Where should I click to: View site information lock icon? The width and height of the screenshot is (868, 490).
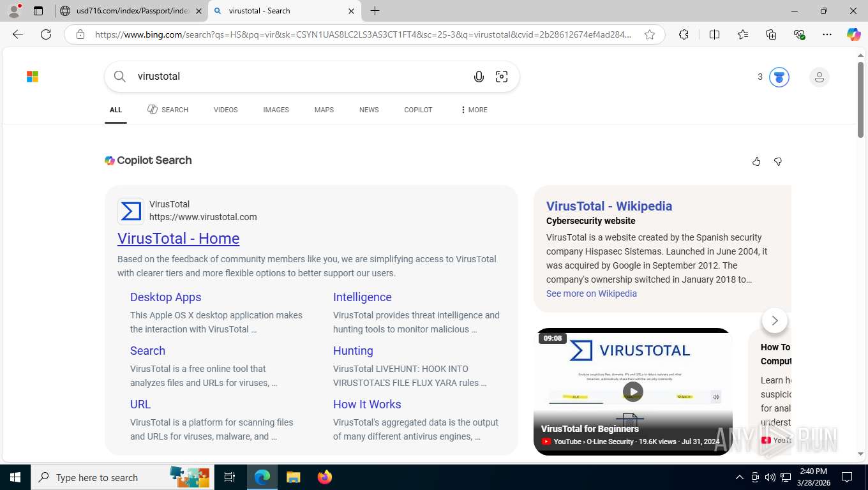[x=80, y=34]
